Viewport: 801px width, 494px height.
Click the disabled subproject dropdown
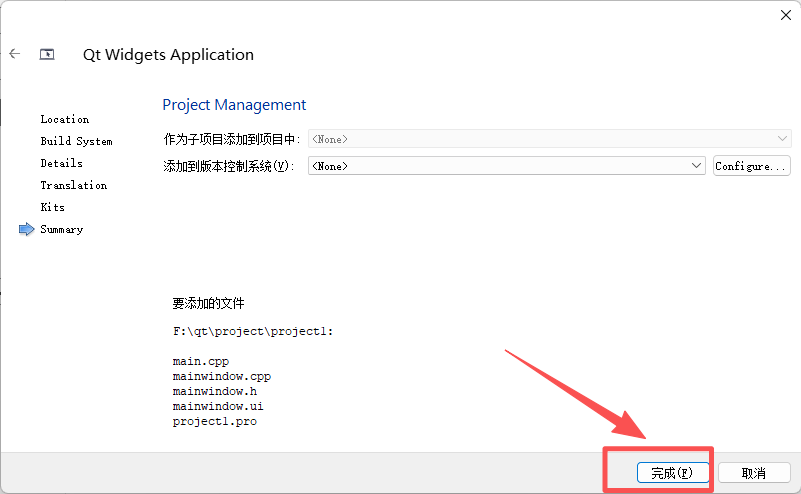point(549,139)
